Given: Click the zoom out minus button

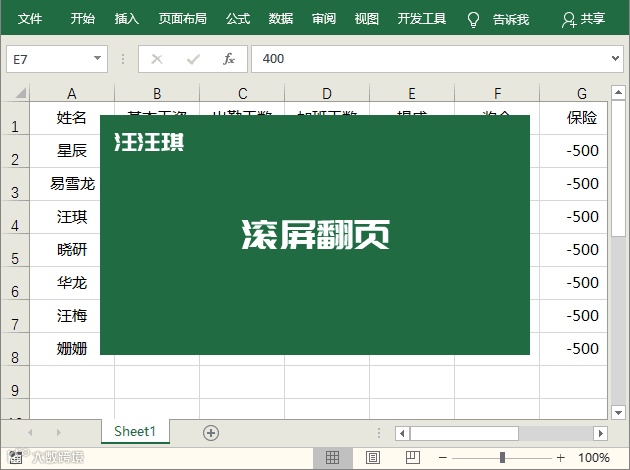Looking at the screenshot, I should 443,457.
